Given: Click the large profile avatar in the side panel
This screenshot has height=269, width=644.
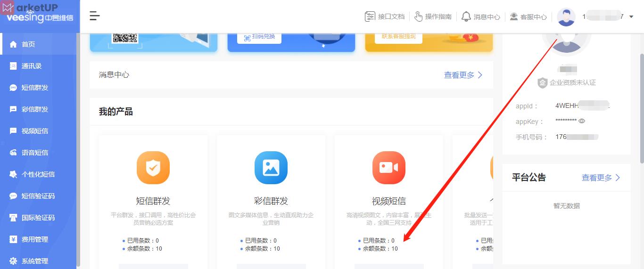Looking at the screenshot, I should tap(567, 44).
